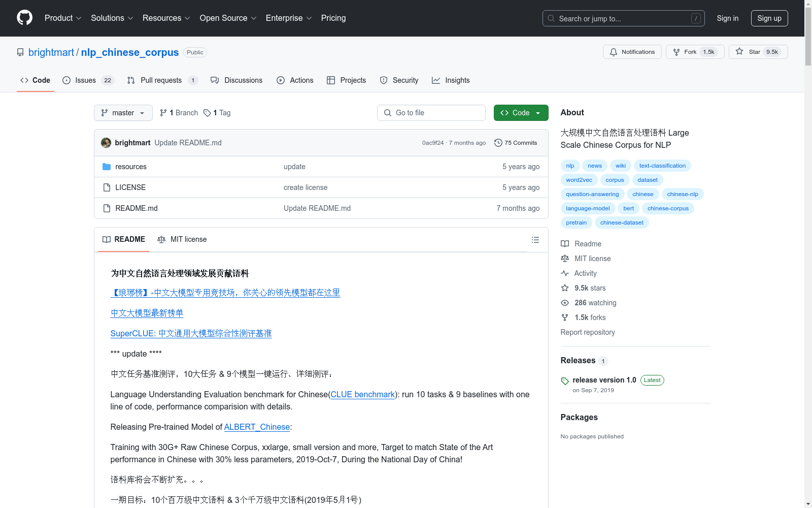
Task: Open the ALBERT_Chinese link
Action: click(257, 427)
